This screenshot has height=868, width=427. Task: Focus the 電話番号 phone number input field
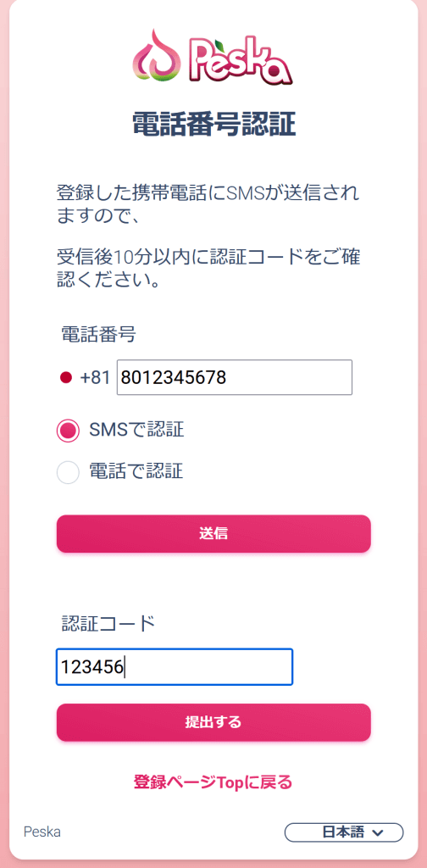point(235,377)
